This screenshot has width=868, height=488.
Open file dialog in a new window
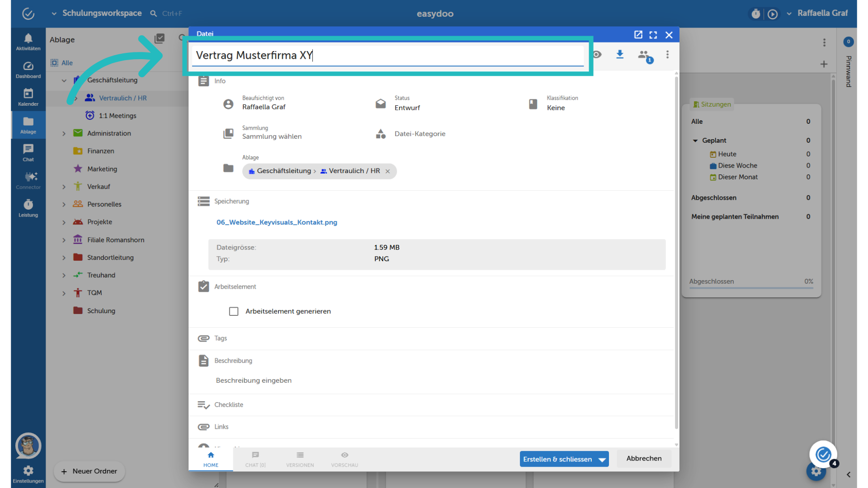tap(638, 35)
